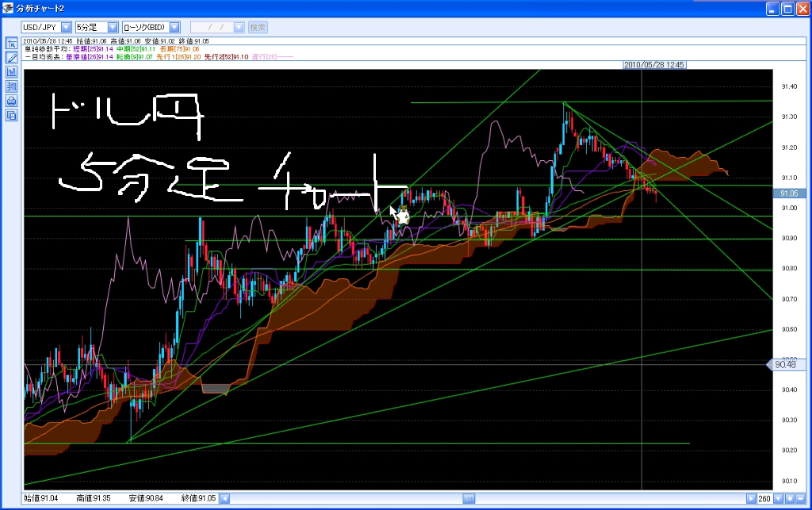The height and width of the screenshot is (510, 812).
Task: Click the 検索 search button
Action: (x=258, y=27)
